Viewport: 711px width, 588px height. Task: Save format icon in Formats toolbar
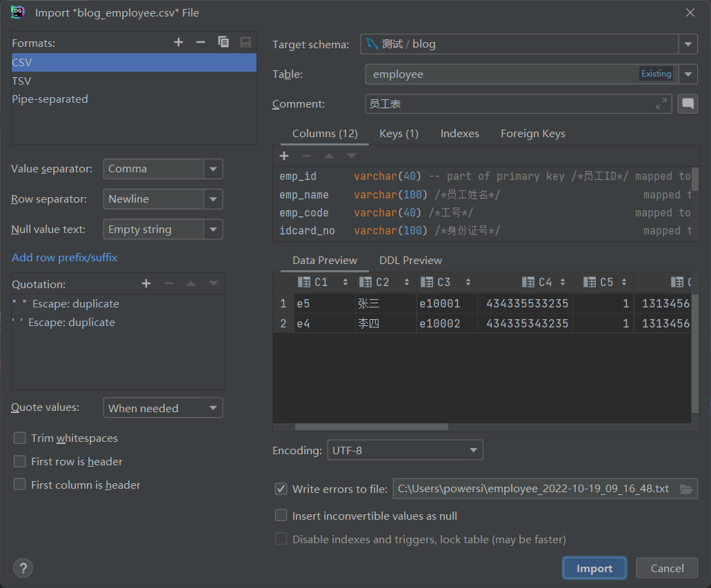point(246,42)
